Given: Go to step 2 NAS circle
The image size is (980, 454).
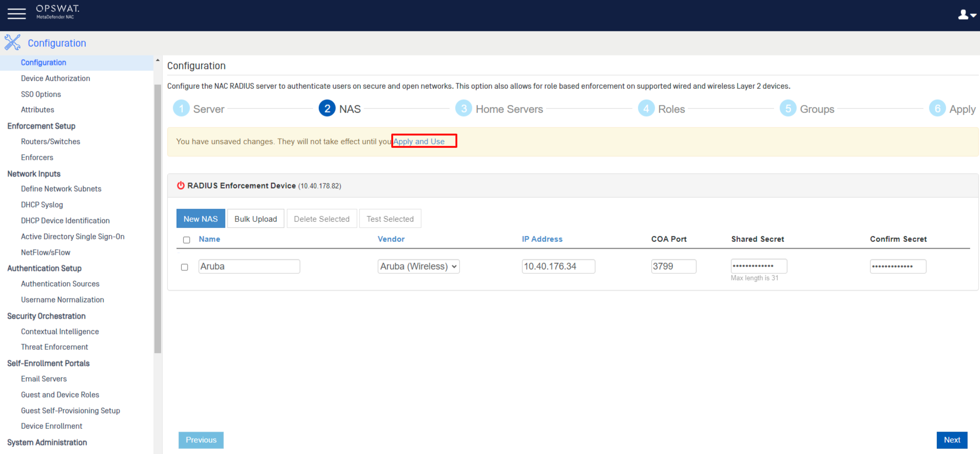Looking at the screenshot, I should pyautogui.click(x=327, y=108).
